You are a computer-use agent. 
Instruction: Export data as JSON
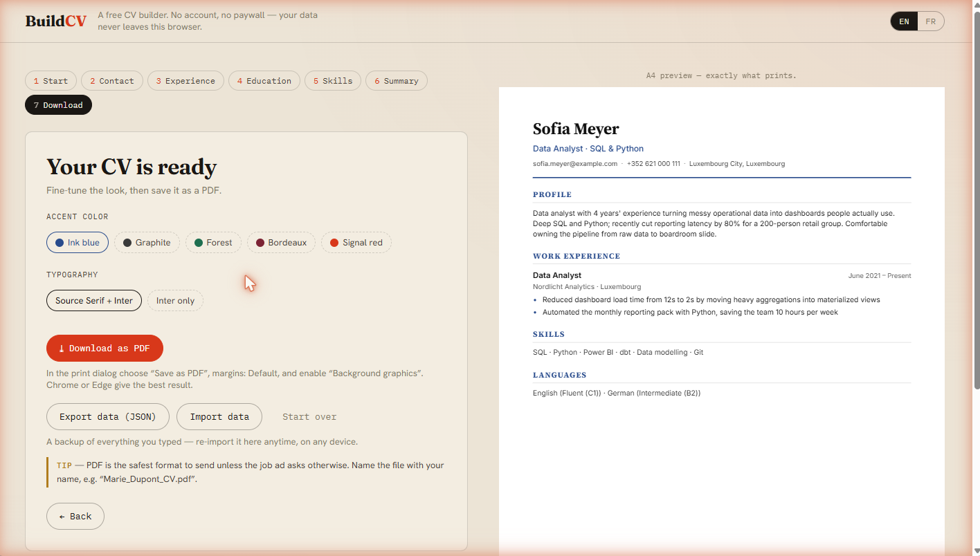click(108, 417)
